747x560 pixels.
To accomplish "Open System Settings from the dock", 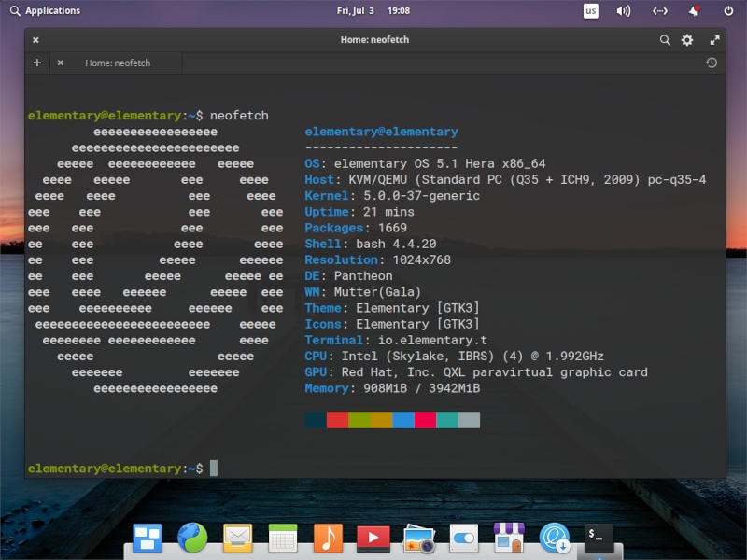I will [461, 539].
